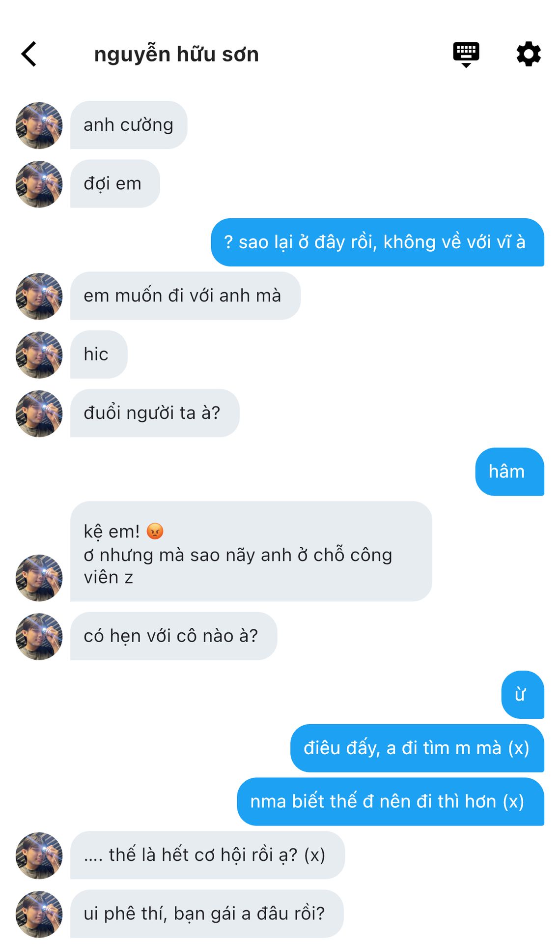Select the blue "hâm" message bubble
560x944 pixels.
(x=509, y=472)
